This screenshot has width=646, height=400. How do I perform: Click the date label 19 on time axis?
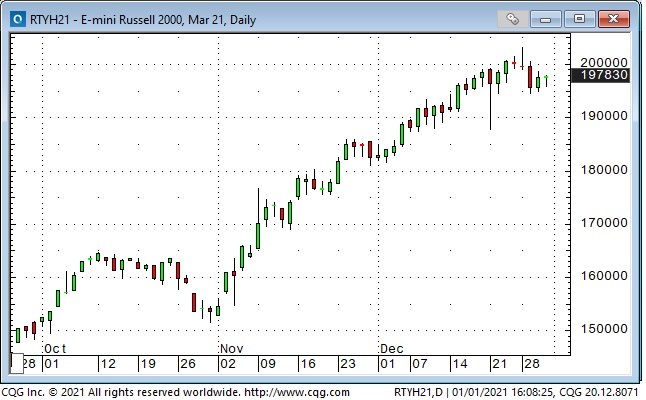tap(148, 364)
